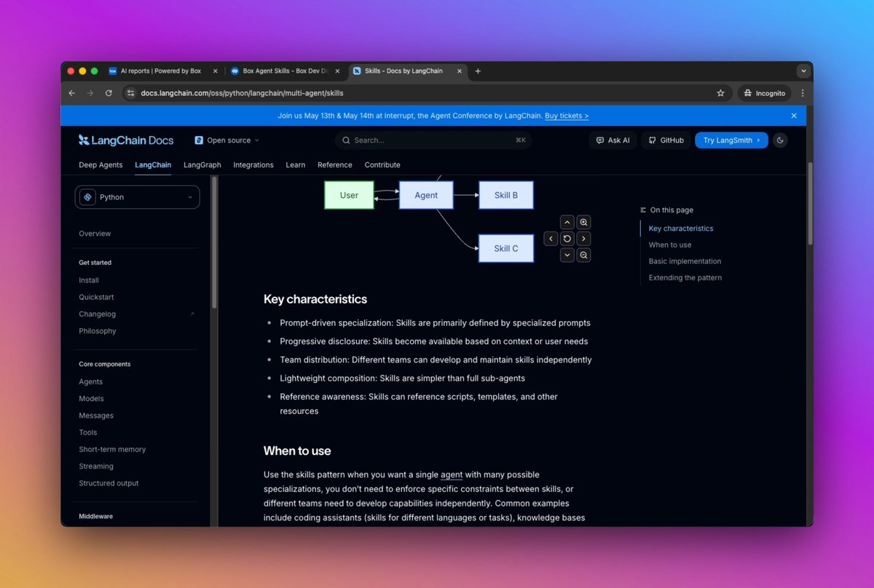Close the Box Agent Skills tab
The height and width of the screenshot is (588, 874).
(x=337, y=71)
